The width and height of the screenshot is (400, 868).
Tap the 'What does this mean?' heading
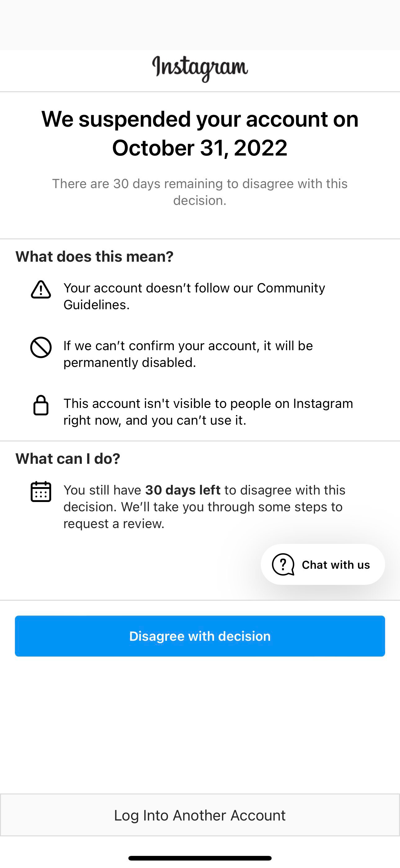[95, 256]
